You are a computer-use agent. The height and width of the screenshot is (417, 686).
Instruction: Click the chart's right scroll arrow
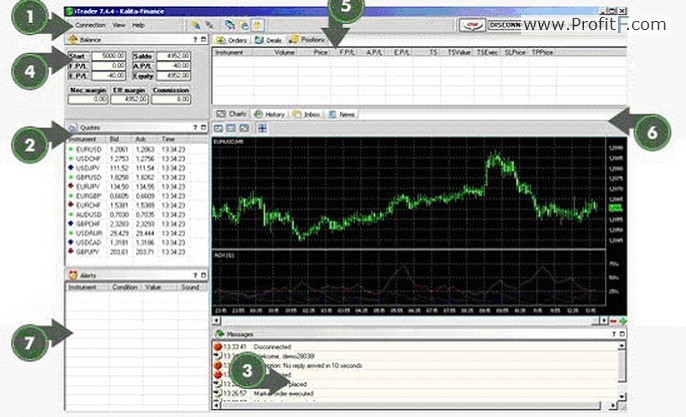click(x=603, y=321)
